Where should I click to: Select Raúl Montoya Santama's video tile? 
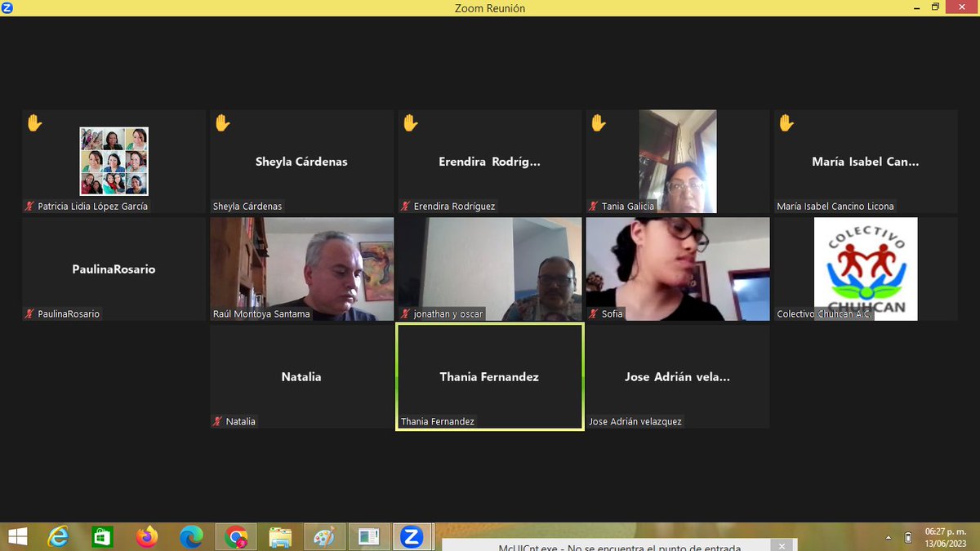coord(302,269)
